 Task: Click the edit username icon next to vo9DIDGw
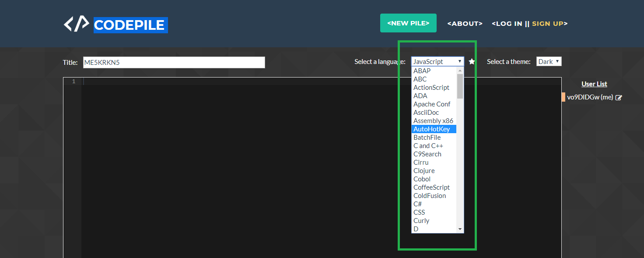pyautogui.click(x=619, y=98)
